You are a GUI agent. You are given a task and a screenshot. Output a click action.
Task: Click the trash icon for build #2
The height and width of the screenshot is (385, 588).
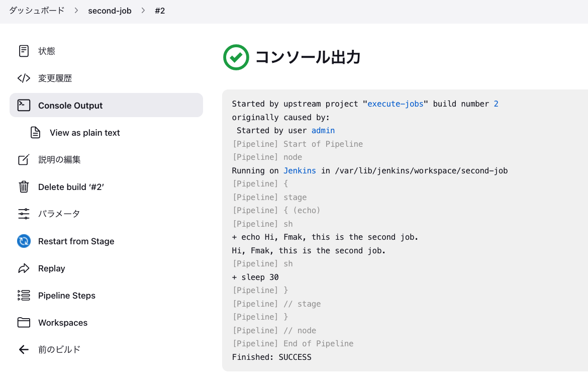pyautogui.click(x=24, y=187)
